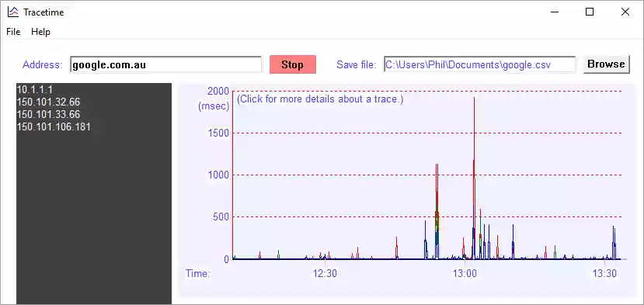Click the 13:00 time axis label

point(465,273)
